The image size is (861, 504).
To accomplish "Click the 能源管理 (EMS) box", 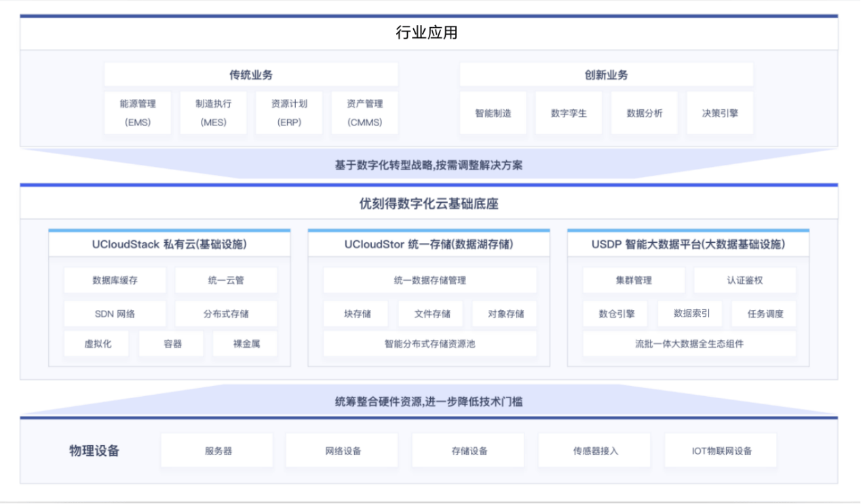I will click(x=138, y=113).
